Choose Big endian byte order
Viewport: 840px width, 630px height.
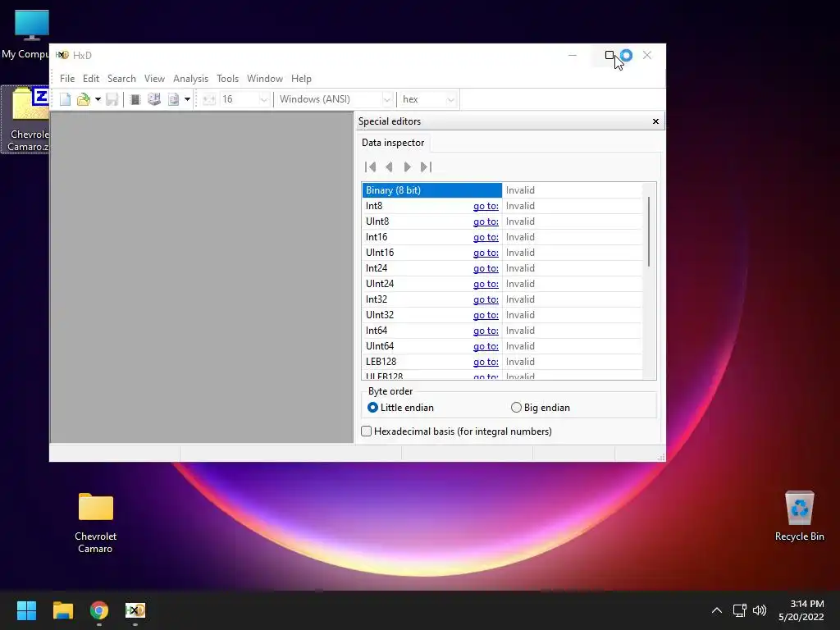click(x=540, y=408)
